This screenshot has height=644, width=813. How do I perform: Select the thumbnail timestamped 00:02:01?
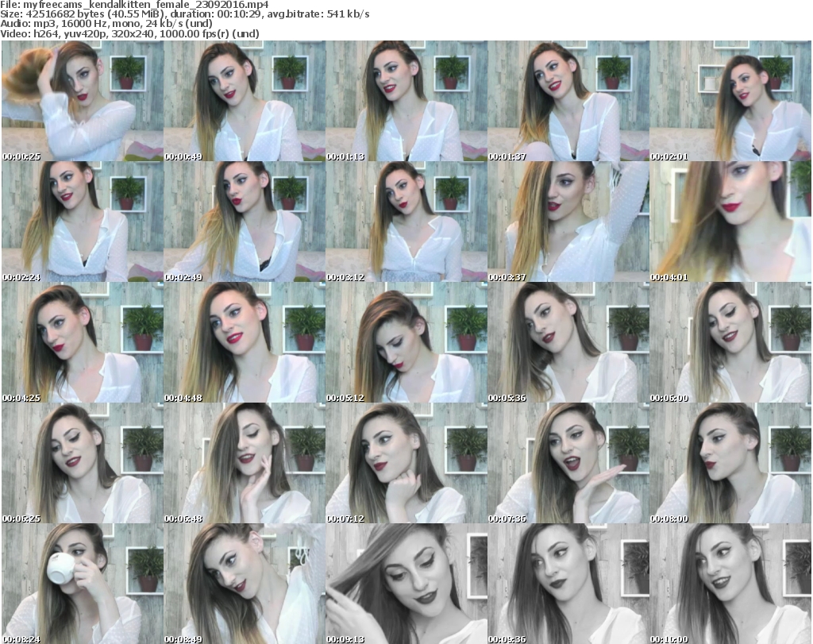(x=730, y=101)
